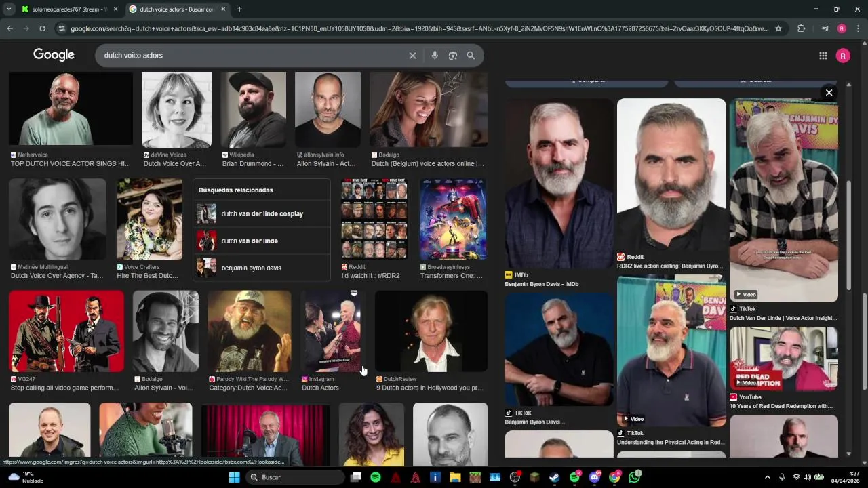Viewport: 868px width, 488px height.
Task: Choose related search dutch van der linde cosplay
Action: tap(262, 213)
